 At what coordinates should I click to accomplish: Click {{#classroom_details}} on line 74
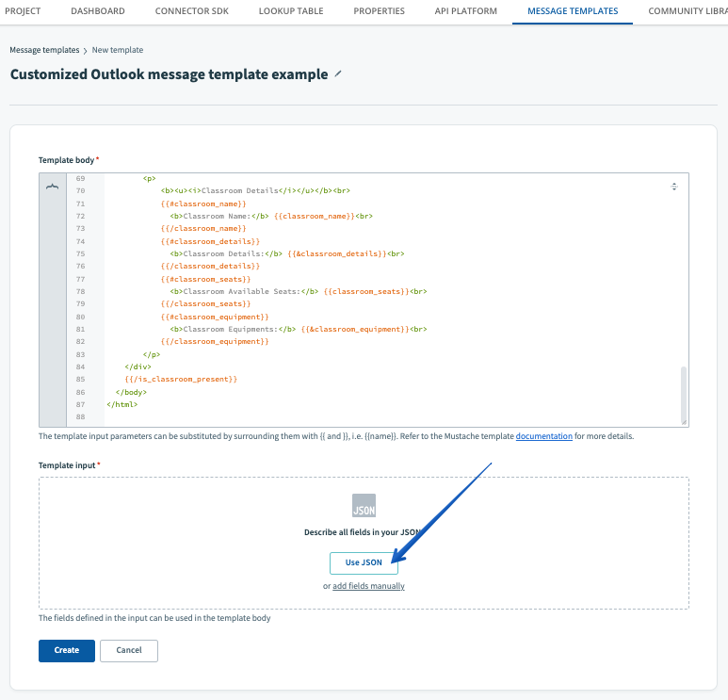210,241
